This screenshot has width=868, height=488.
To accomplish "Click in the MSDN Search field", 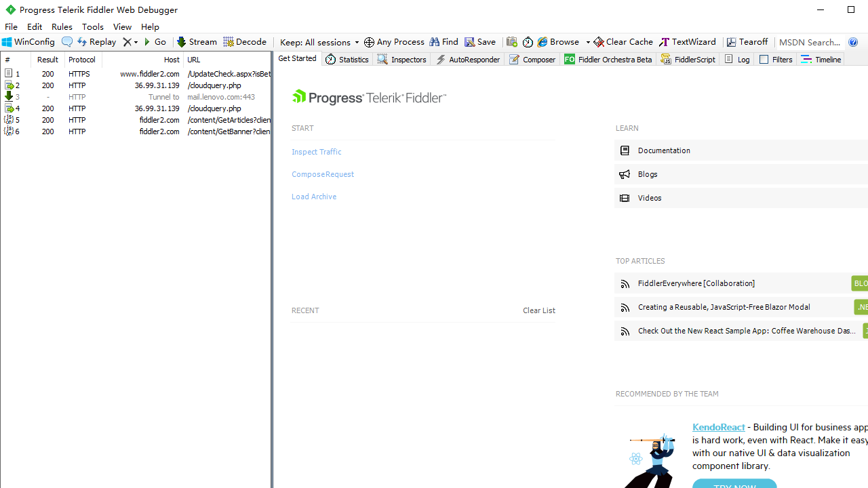I will tap(810, 42).
